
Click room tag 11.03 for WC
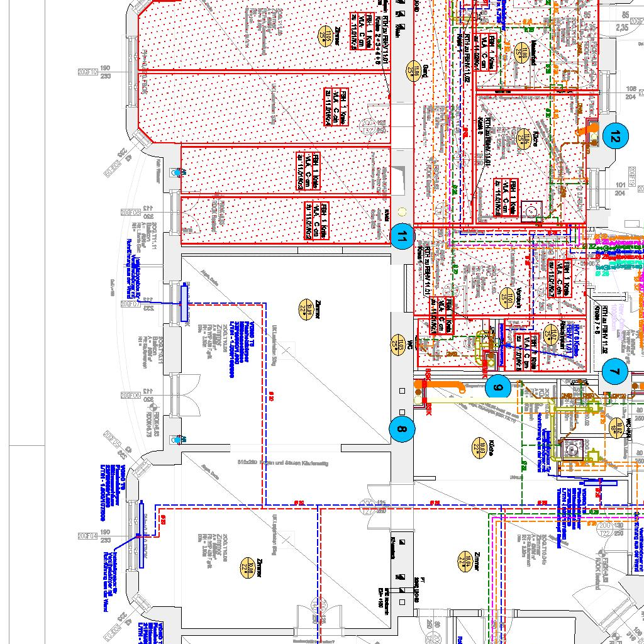(x=398, y=346)
